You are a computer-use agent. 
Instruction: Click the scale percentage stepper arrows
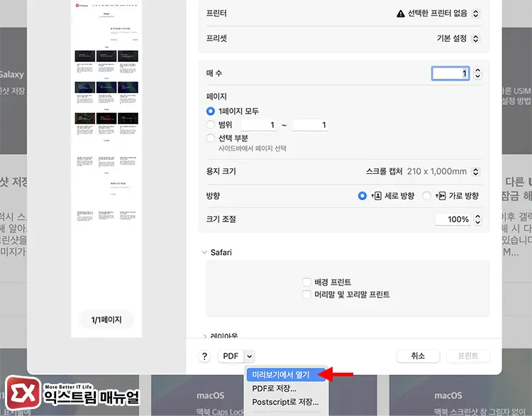coord(477,219)
